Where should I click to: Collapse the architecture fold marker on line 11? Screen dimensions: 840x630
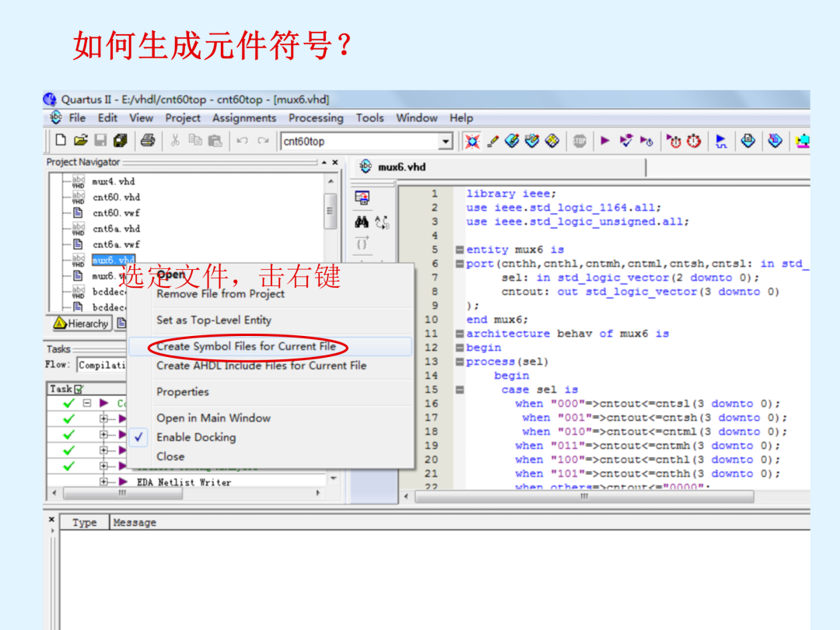460,334
